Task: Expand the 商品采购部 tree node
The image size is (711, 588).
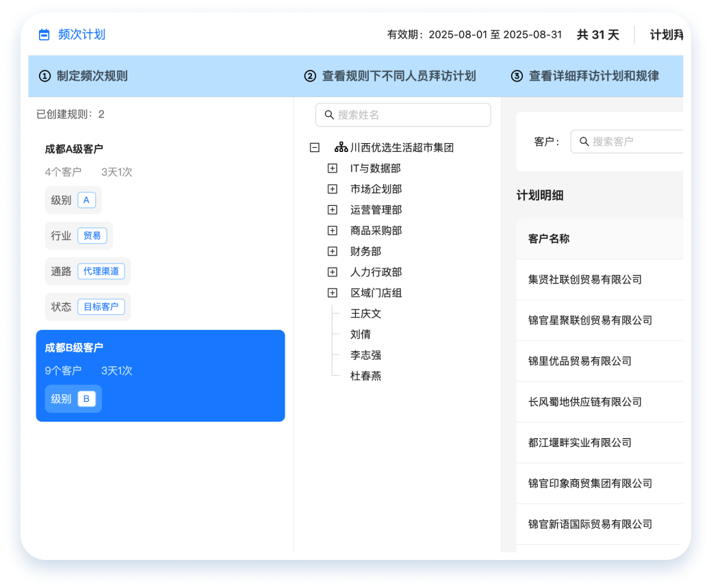Action: (x=333, y=231)
